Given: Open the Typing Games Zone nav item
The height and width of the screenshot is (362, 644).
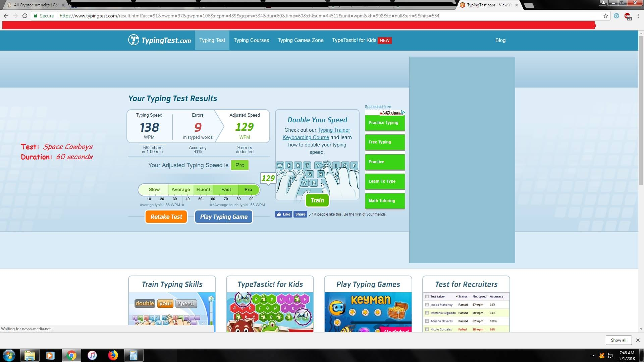Looking at the screenshot, I should pos(301,40).
